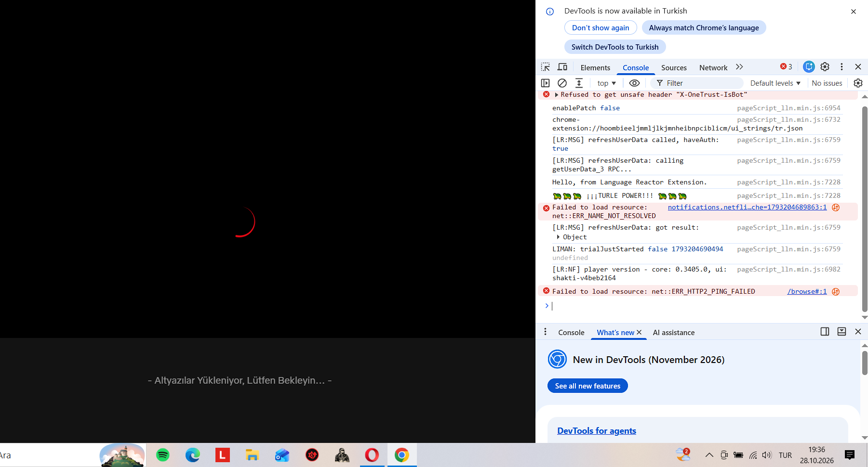This screenshot has height=467, width=868.
Task: Click the blue AI assistance toolbar icon
Action: tap(809, 67)
